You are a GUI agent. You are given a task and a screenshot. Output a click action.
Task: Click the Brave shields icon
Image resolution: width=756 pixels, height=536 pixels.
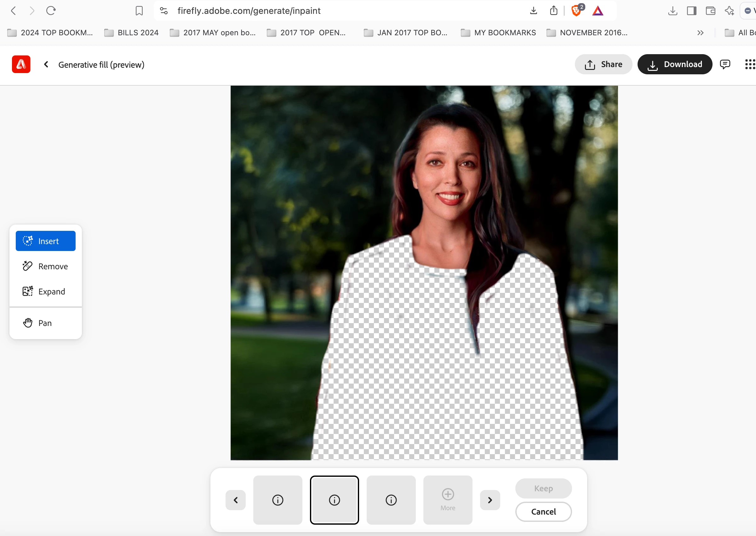576,11
